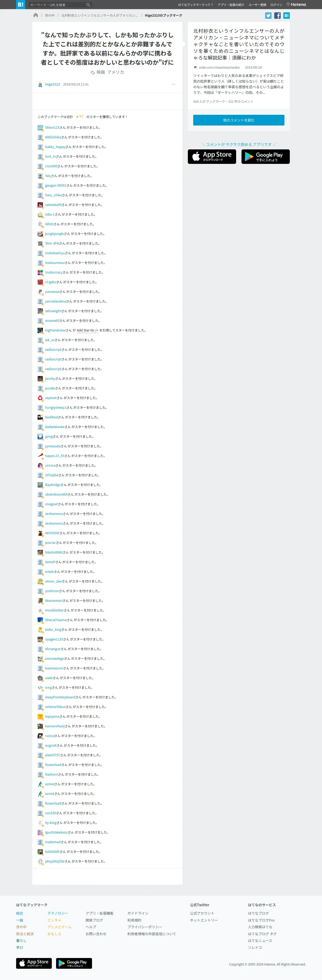Image resolution: width=322 pixels, height=980 pixels.
Task: Open the 世の中 breadcrumb link
Action: 50,16
